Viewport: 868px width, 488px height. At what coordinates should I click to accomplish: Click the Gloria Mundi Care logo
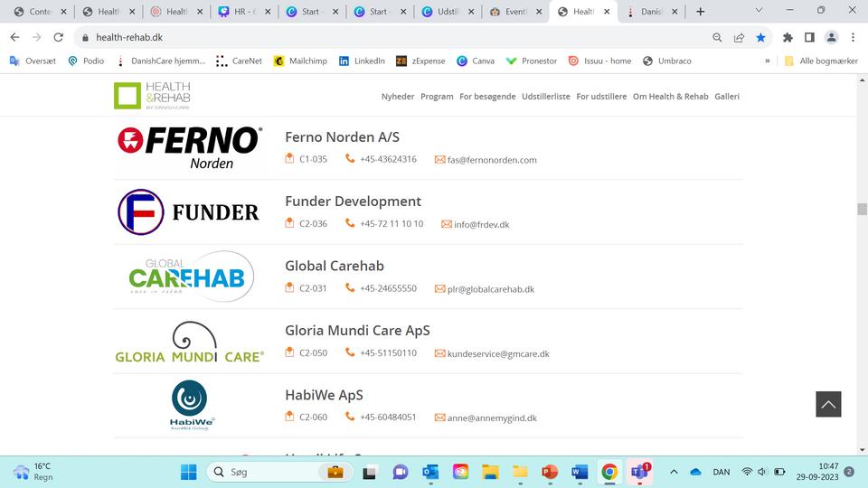[x=189, y=342]
